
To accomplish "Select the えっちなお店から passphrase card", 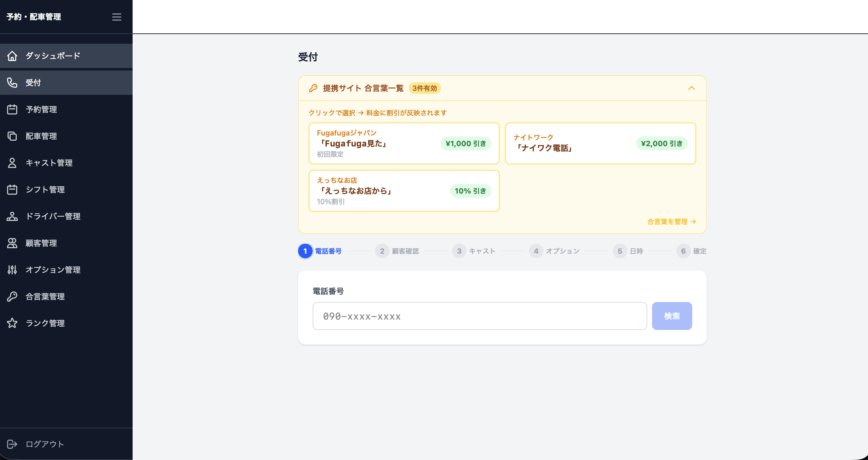I will 404,191.
